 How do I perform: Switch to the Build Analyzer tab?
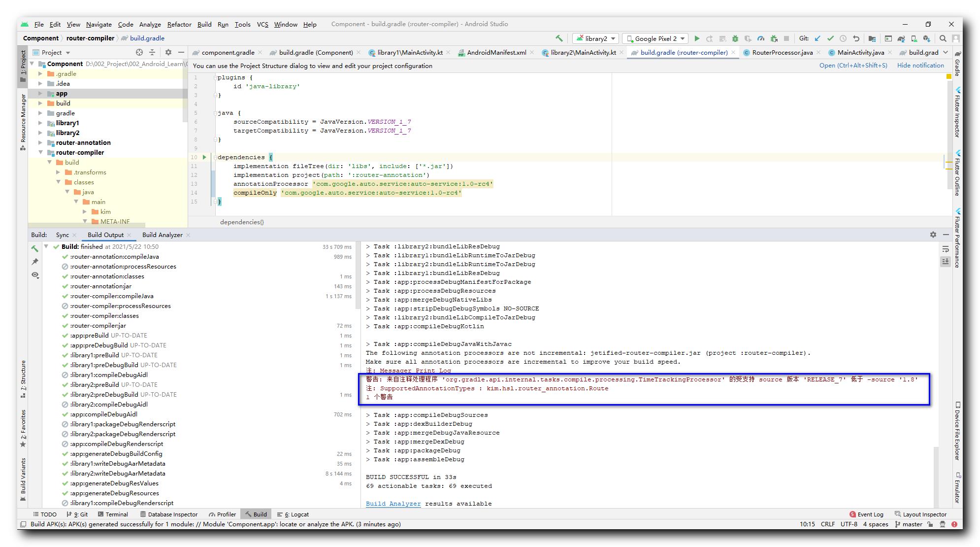click(163, 235)
